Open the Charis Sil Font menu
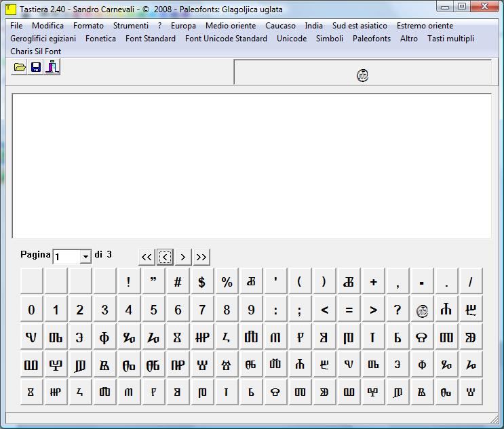 coord(36,52)
